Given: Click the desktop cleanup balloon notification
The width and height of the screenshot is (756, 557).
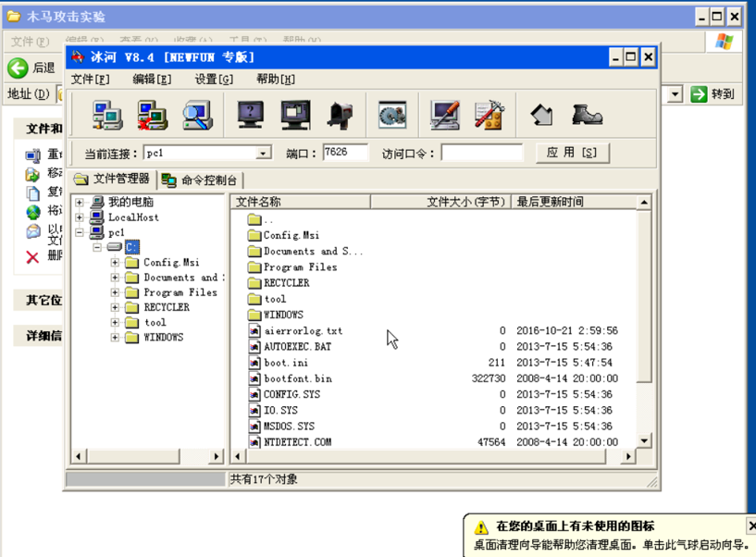Looking at the screenshot, I should 611,536.
